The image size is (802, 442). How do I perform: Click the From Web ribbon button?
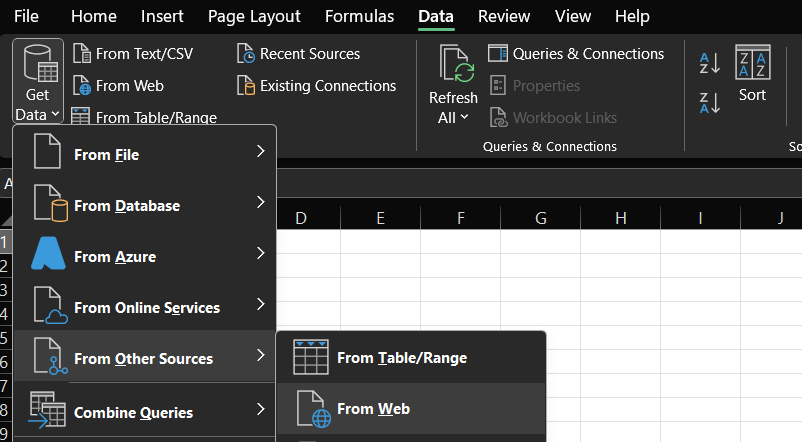tap(118, 86)
